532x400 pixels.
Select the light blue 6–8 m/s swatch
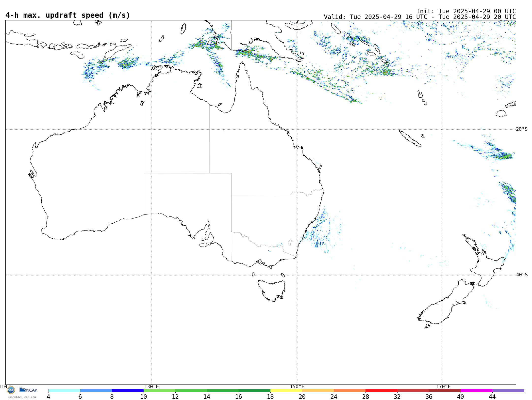(96, 391)
